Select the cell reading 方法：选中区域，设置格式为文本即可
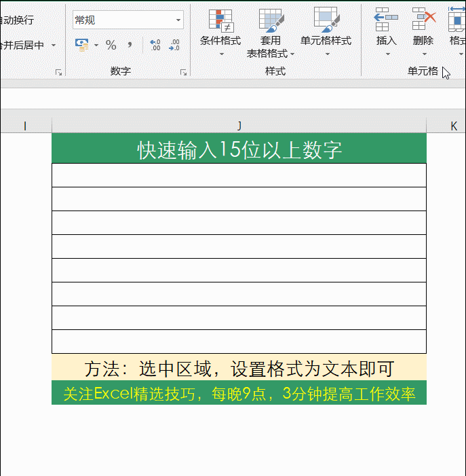 (x=239, y=367)
